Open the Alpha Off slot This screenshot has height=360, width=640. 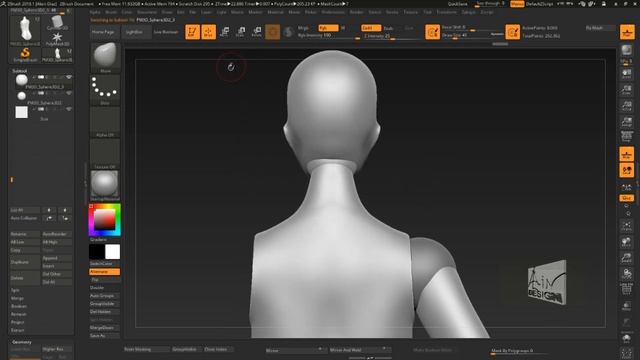pyautogui.click(x=105, y=122)
